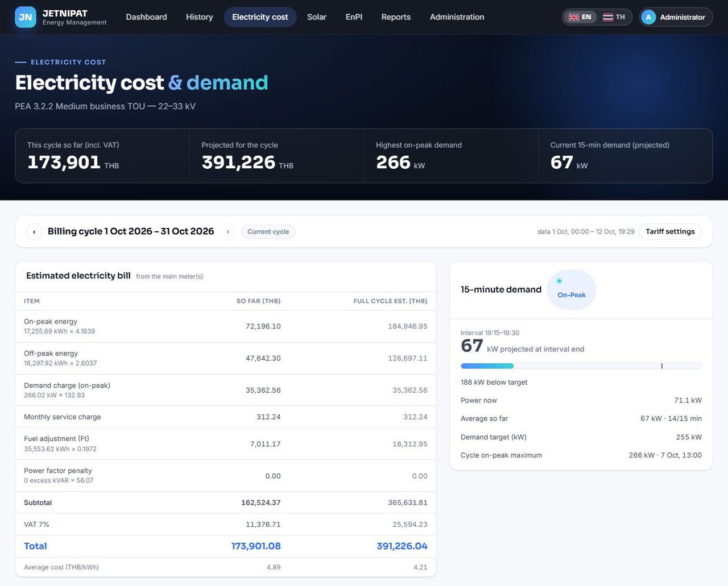This screenshot has width=728, height=586.
Task: Click the Average cost 4.89 value
Action: pyautogui.click(x=274, y=567)
